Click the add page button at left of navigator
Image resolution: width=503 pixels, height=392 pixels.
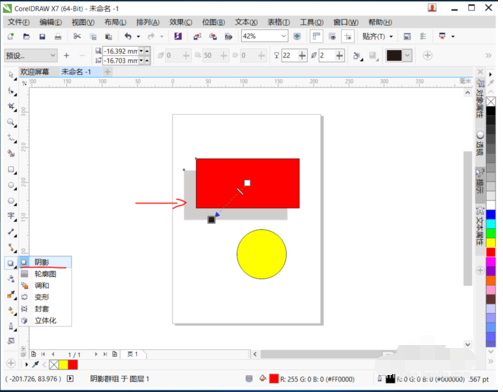(34, 354)
